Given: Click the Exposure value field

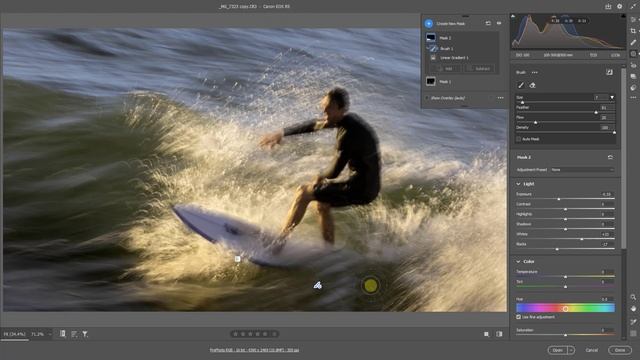Looking at the screenshot, I should click(x=607, y=194).
